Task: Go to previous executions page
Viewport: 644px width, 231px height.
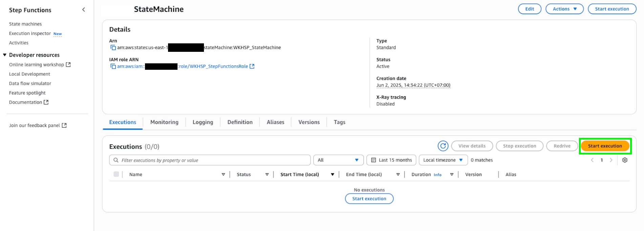Action: click(x=592, y=160)
